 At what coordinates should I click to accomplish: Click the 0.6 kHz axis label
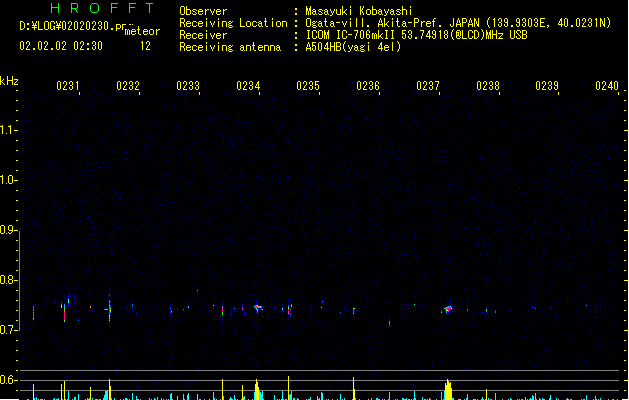coord(8,380)
